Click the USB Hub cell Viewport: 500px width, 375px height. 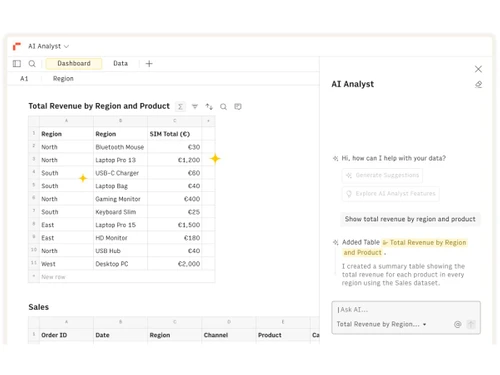pos(120,251)
